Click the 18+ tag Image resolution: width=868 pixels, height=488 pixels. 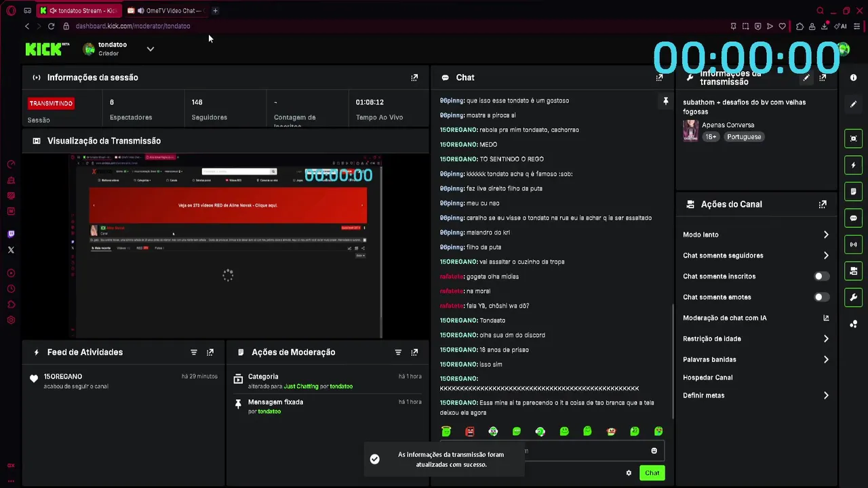pyautogui.click(x=711, y=137)
